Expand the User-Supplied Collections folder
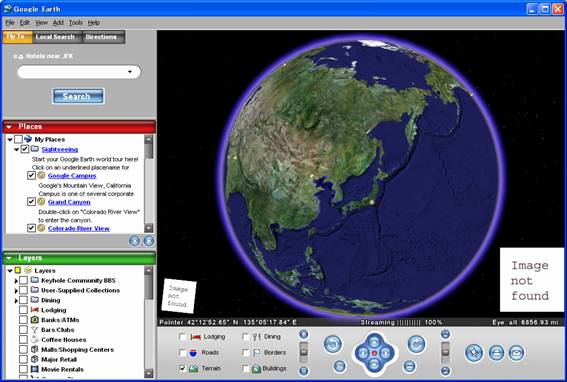The width and height of the screenshot is (567, 382). pos(16,290)
